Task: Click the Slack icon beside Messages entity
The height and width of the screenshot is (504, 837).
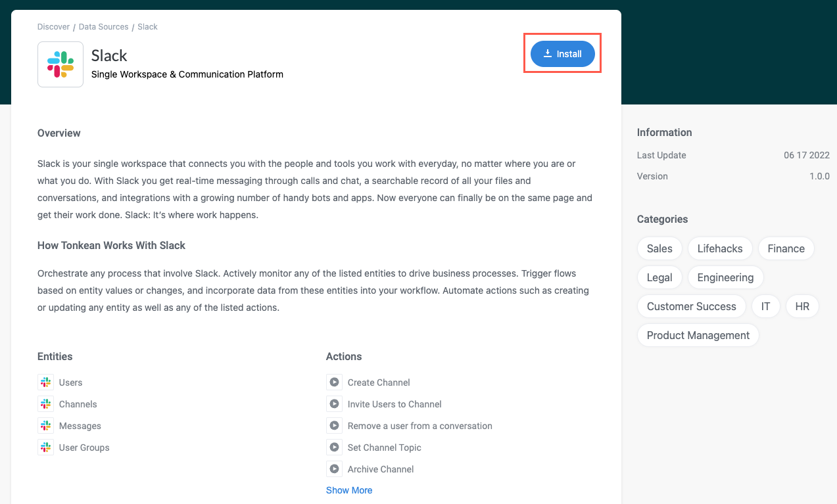Action: [x=45, y=426]
